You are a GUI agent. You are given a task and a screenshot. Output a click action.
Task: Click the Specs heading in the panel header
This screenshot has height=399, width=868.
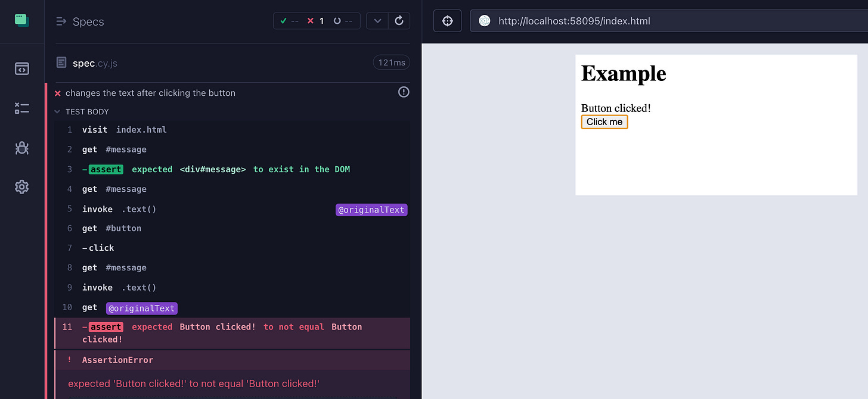[88, 21]
